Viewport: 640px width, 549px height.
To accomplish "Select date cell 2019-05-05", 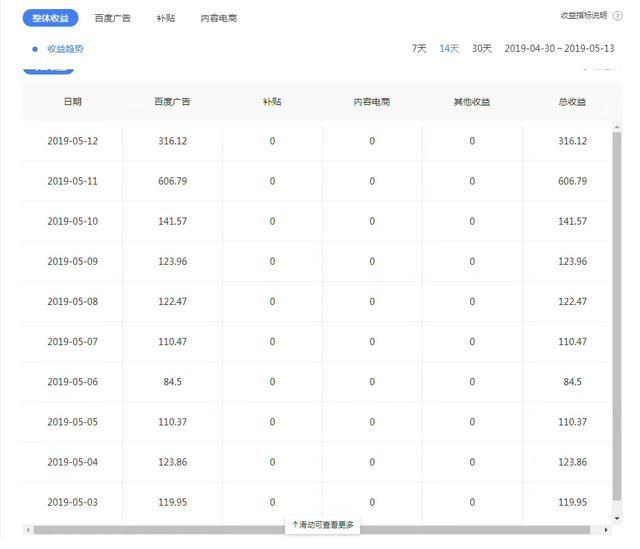I will [x=73, y=422].
